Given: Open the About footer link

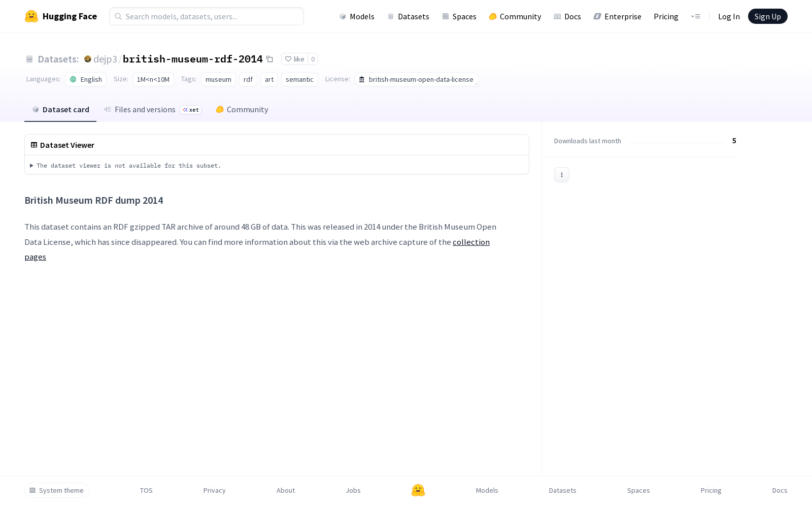Looking at the screenshot, I should coord(286,490).
